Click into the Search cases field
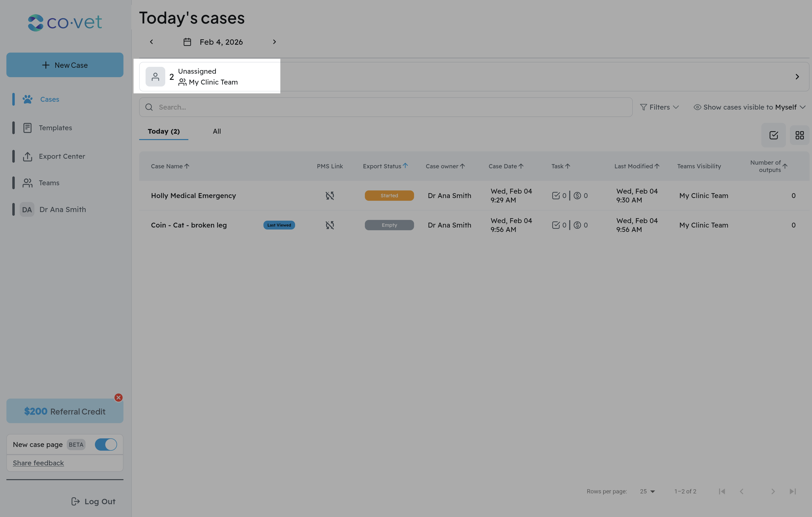This screenshot has height=517, width=812. (x=385, y=107)
